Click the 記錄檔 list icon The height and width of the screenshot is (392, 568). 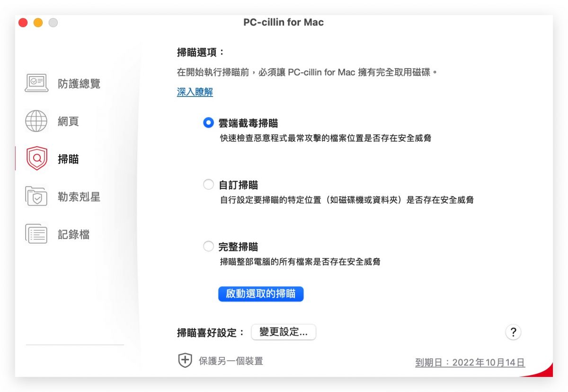click(x=36, y=234)
